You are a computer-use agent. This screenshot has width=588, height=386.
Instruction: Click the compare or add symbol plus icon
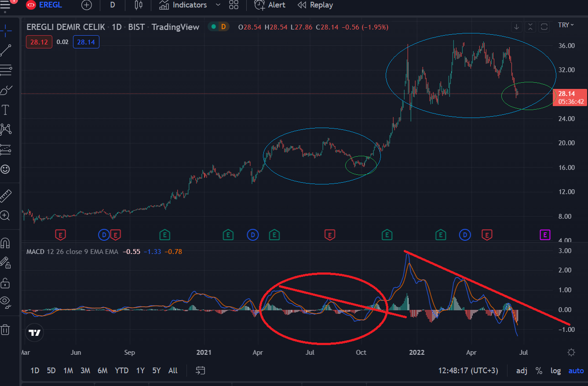[87, 5]
